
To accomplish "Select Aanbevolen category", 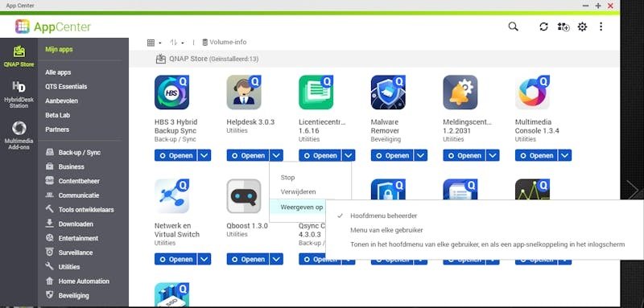I will click(x=61, y=101).
